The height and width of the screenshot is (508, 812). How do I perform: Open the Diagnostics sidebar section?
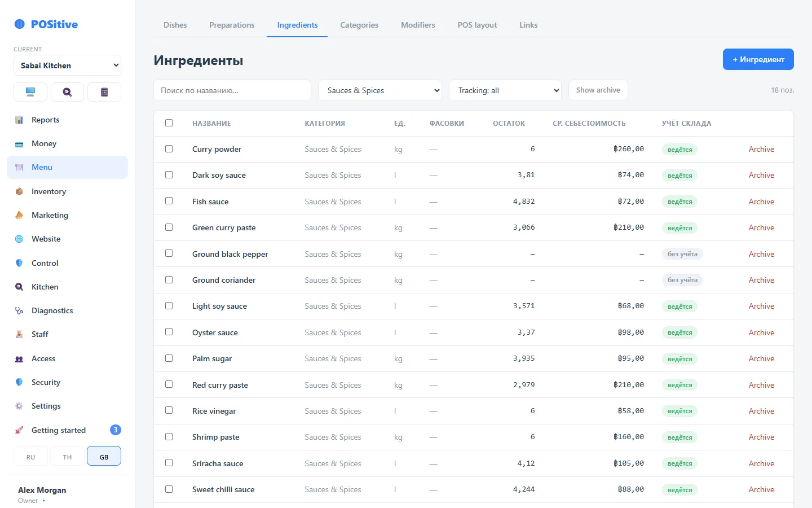(67, 310)
